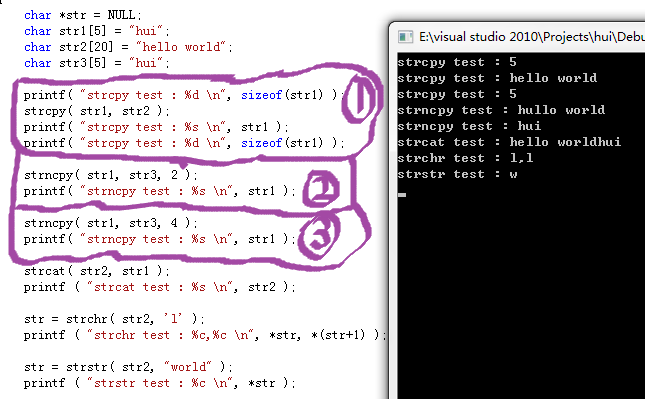645x399 pixels.
Task: Click the strncpy(str1, str3, 4) line
Action: [111, 223]
